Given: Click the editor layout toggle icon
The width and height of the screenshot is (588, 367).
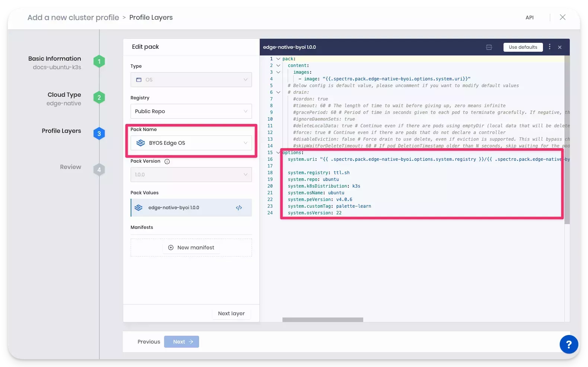Looking at the screenshot, I should click(489, 47).
